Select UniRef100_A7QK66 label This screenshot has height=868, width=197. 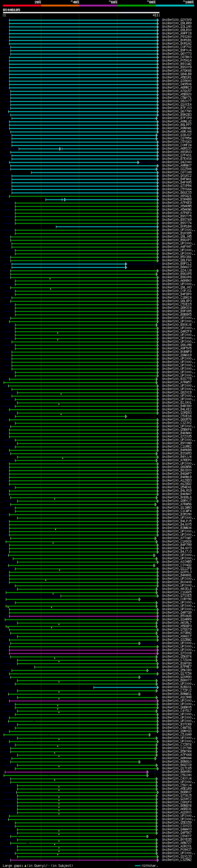(x=177, y=71)
